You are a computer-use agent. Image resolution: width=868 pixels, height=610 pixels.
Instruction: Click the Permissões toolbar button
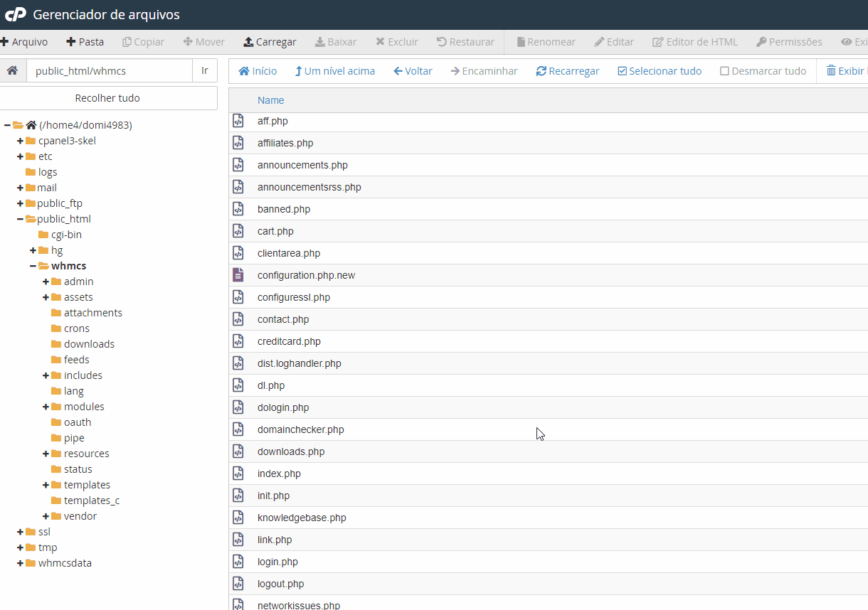(789, 42)
